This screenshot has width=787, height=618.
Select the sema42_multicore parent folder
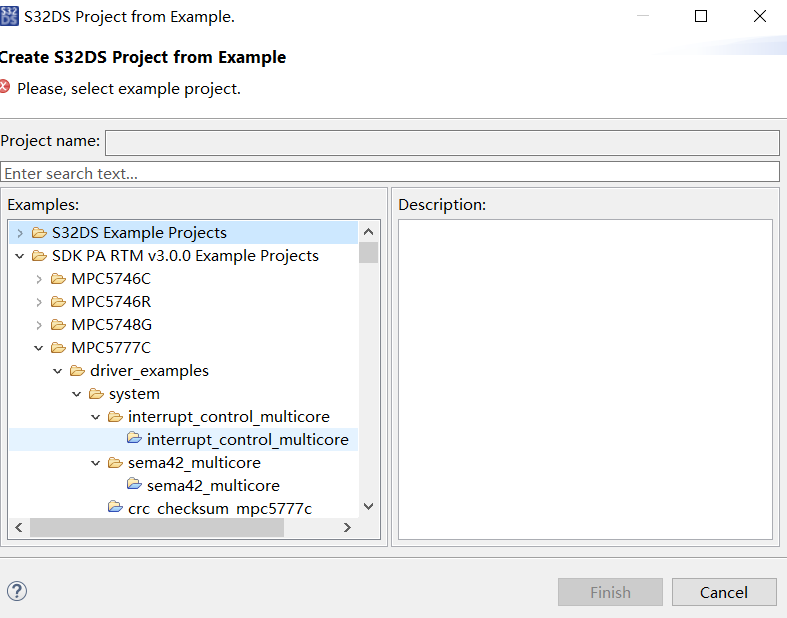(x=194, y=463)
